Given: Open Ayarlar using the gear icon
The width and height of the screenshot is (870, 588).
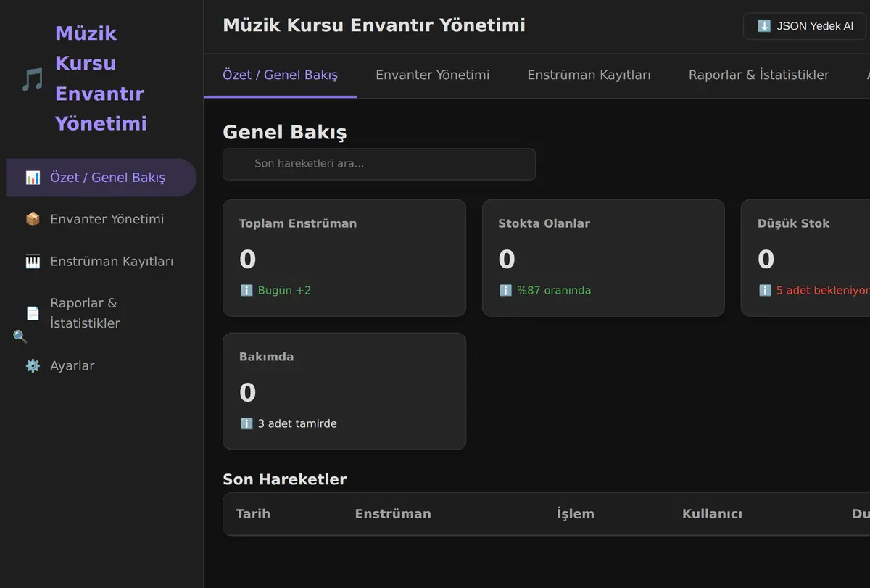Looking at the screenshot, I should point(33,366).
